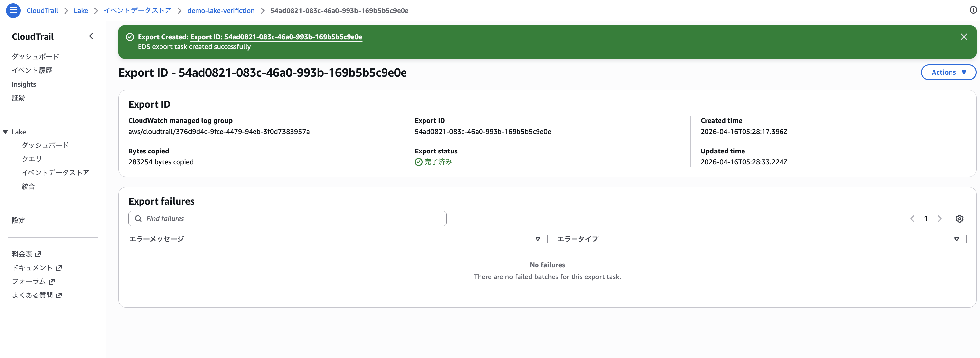Click the green check icon beside 完了済み
This screenshot has width=980, height=358.
tap(419, 162)
